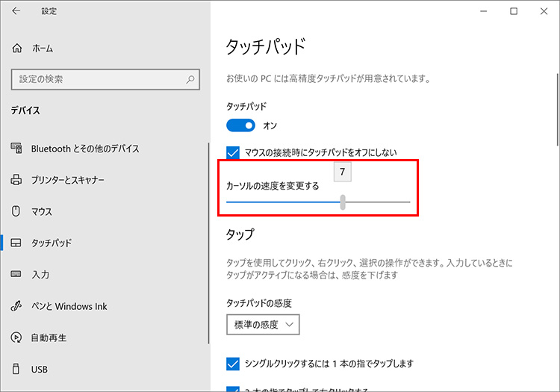Click the Bluetooth とその他のデバイス icon
The width and height of the screenshot is (560, 392).
click(17, 149)
